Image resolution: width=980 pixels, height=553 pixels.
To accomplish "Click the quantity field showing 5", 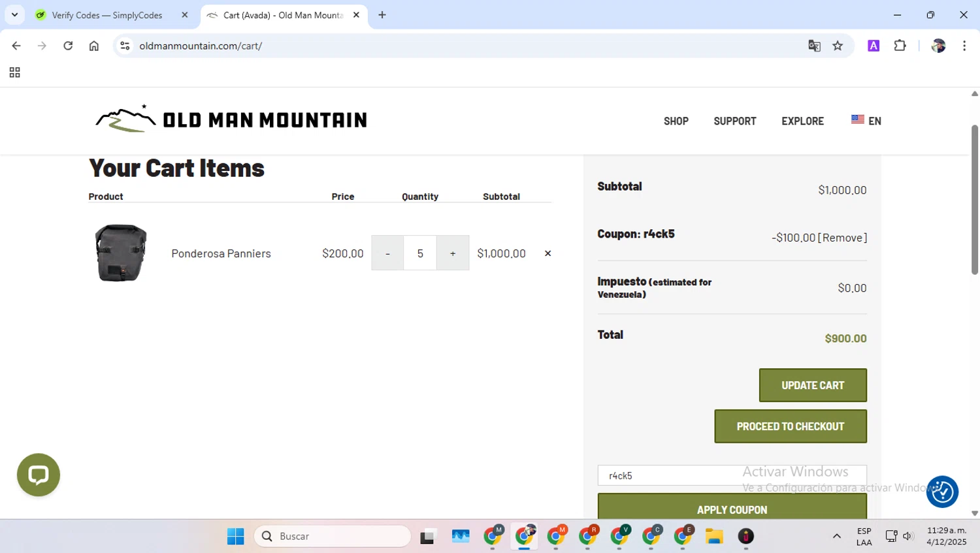I will tap(420, 253).
